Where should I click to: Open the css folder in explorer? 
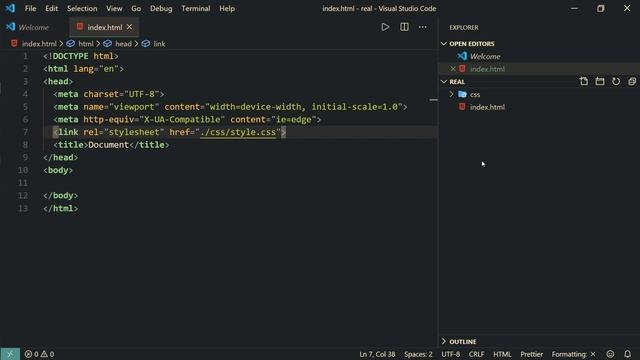475,94
